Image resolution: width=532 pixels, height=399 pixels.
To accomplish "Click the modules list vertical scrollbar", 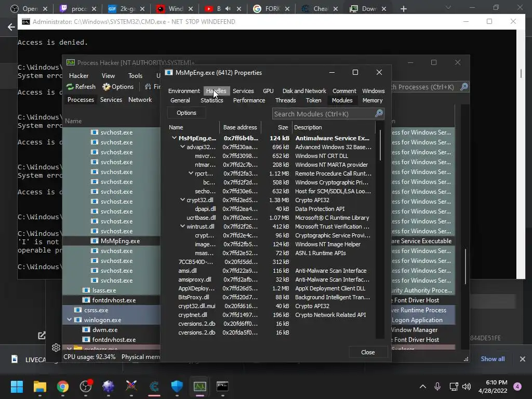I will [380, 145].
